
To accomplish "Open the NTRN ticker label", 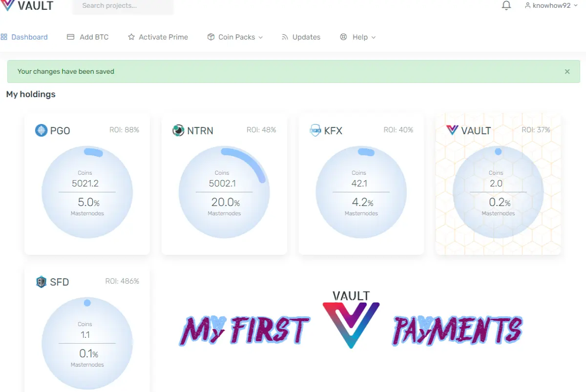I will (x=200, y=131).
